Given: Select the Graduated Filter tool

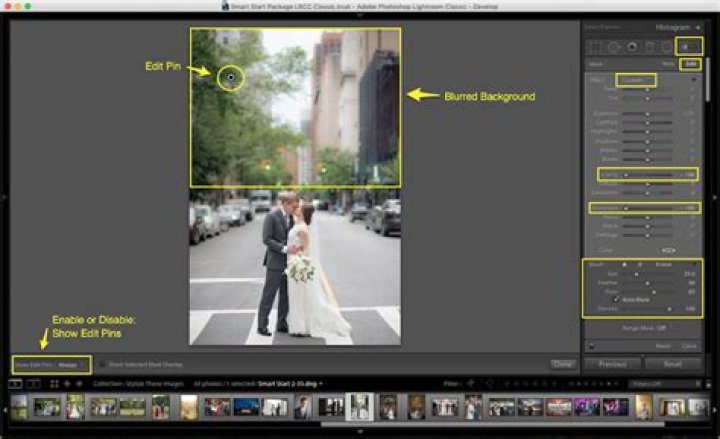Looking at the screenshot, I should pyautogui.click(x=650, y=46).
